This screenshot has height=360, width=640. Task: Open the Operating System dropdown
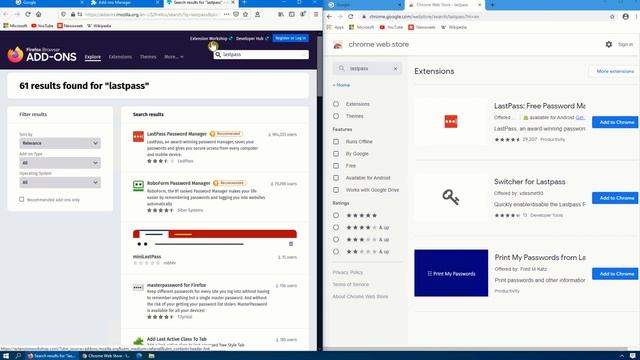[60, 182]
